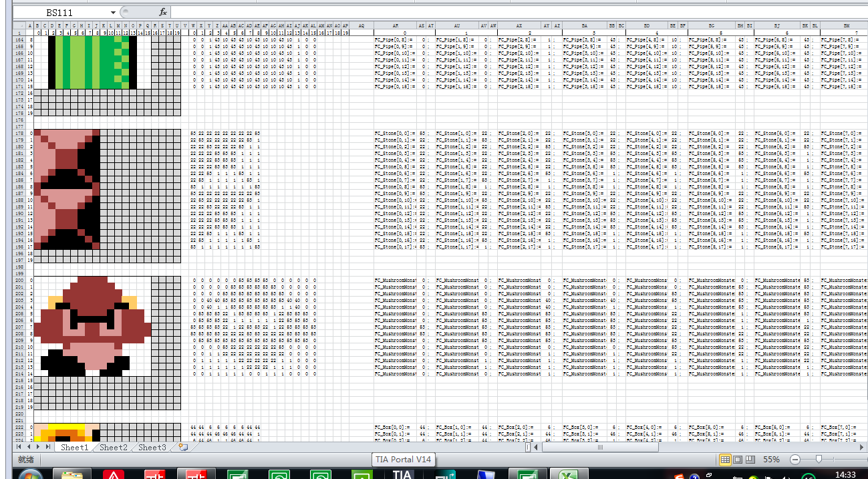Click the 55% zoom level button
The width and height of the screenshot is (868, 479).
[771, 460]
